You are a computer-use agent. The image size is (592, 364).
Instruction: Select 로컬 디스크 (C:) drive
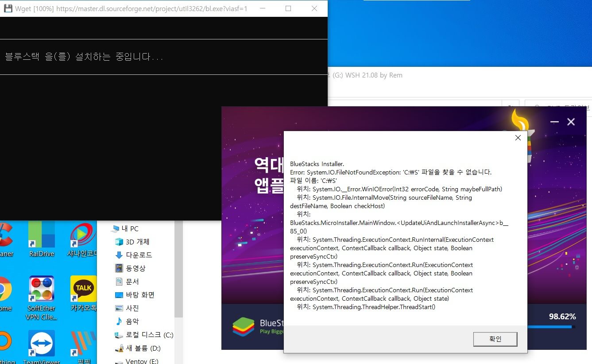[144, 335]
